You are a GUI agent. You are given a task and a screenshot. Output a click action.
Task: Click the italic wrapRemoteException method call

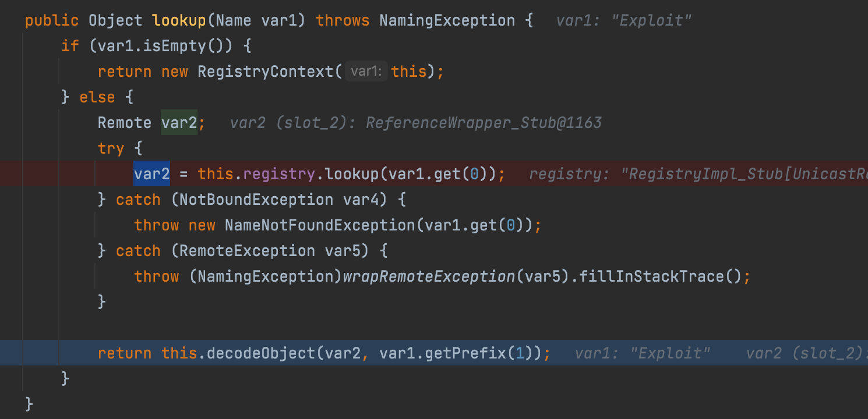(428, 276)
